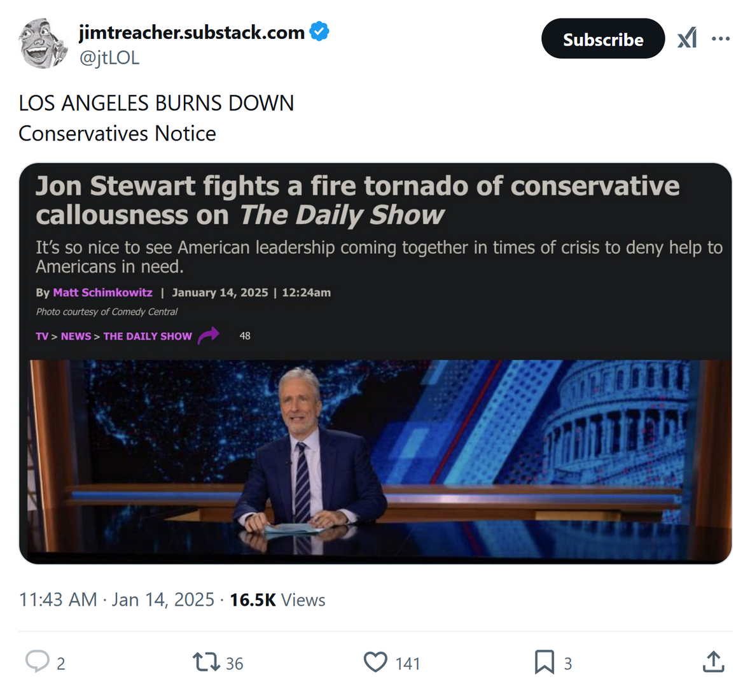Share the post via upload icon
The width and height of the screenshot is (750, 700).
(x=714, y=662)
